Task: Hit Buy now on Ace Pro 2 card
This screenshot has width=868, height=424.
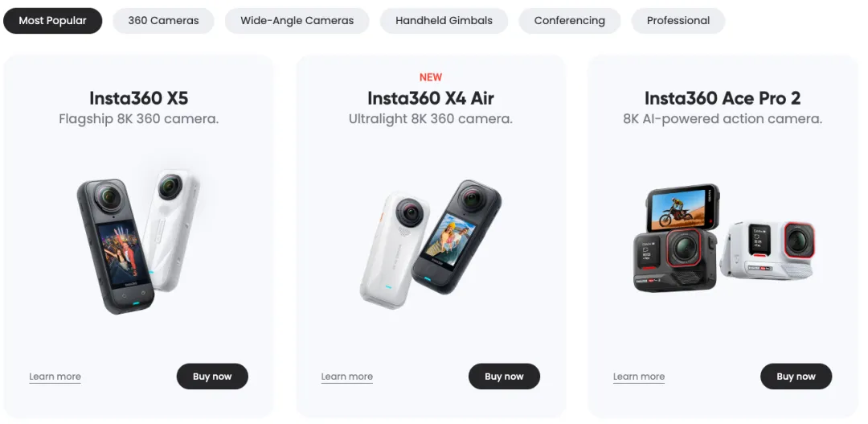Action: [x=796, y=377]
